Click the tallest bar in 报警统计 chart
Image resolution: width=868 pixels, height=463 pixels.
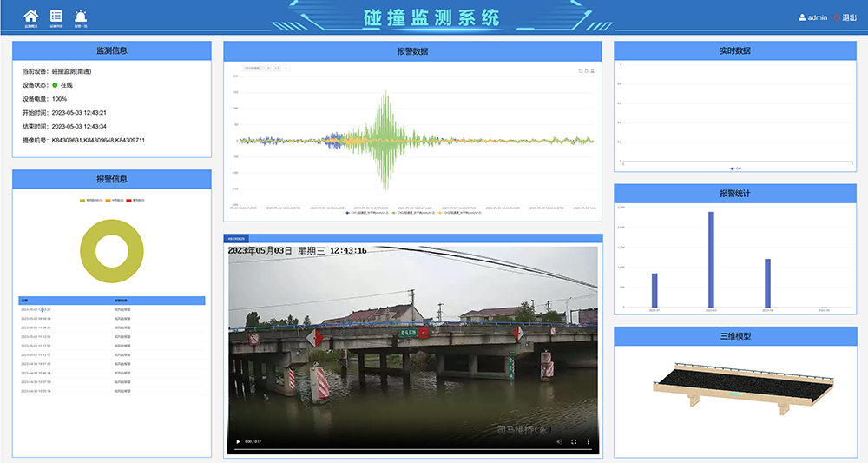[711, 261]
